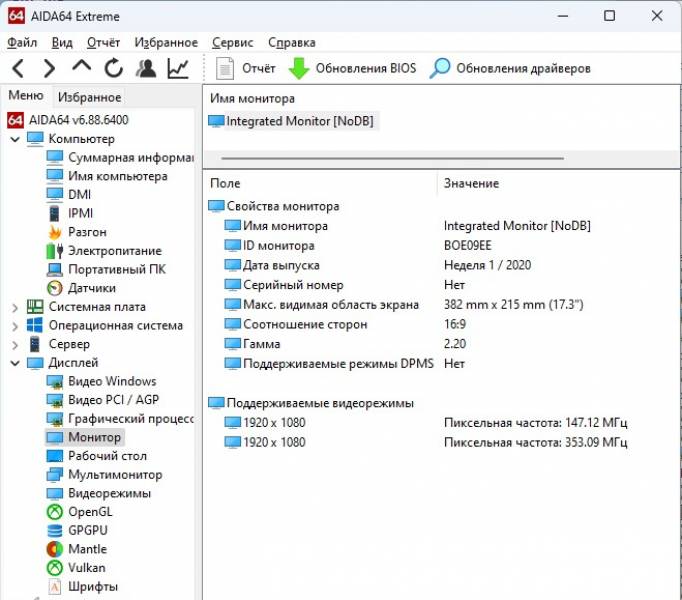The width and height of the screenshot is (682, 600).
Task: Go up one level with the up arrow
Action: pos(81,67)
